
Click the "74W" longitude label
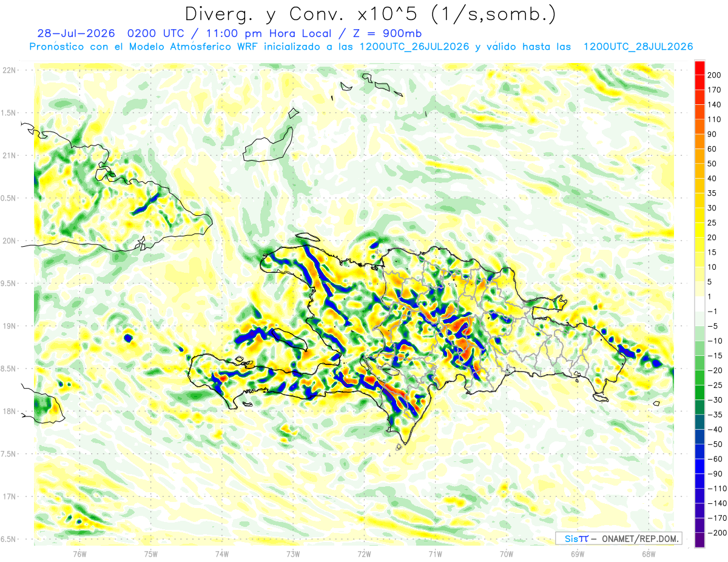click(x=221, y=554)
